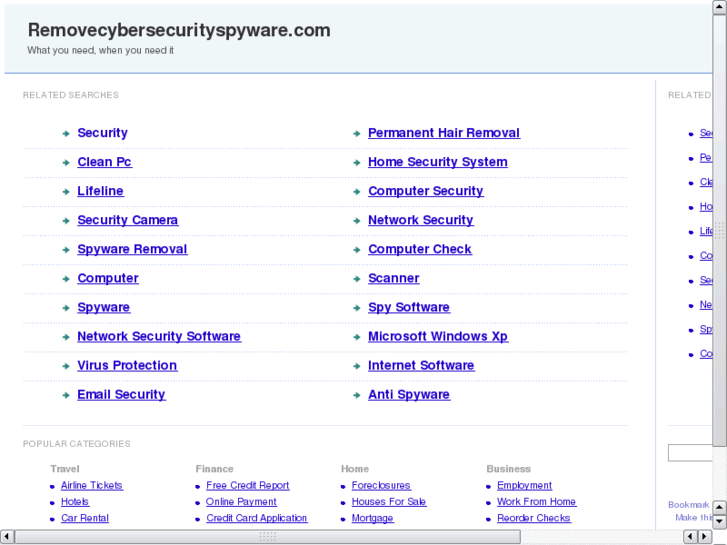Click the arrow icon beside Home Security System
The width and height of the screenshot is (727, 545).
[x=356, y=163]
